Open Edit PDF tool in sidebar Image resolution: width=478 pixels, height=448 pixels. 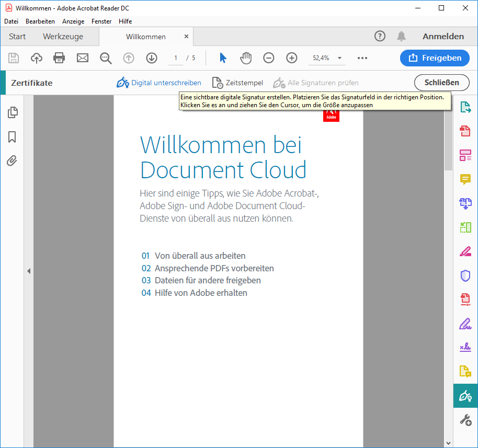(465, 155)
